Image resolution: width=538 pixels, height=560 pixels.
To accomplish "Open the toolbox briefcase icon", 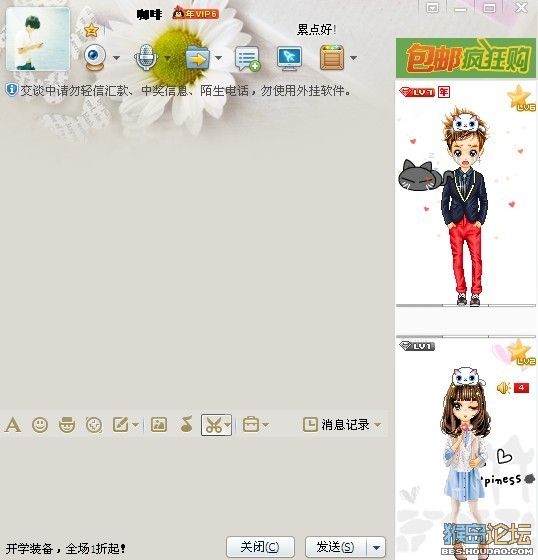I will 251,425.
